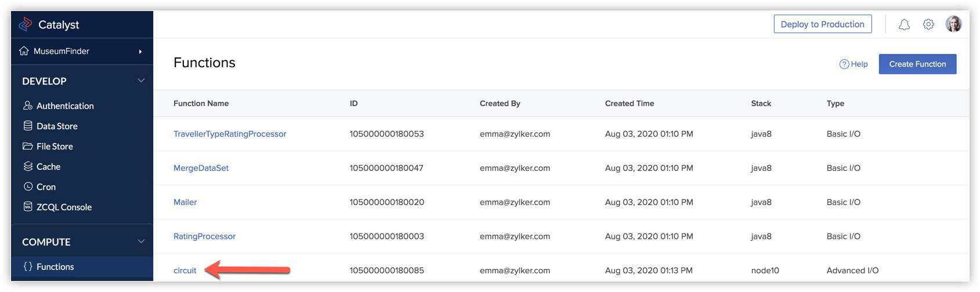Screen dimensions: 980x292
Task: Open the circuit function link
Action: pyautogui.click(x=185, y=271)
